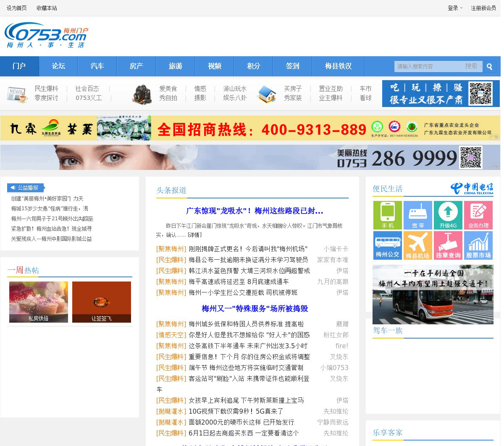Open headline 梅州又一"特殊服务"场所被捣毁

pyautogui.click(x=255, y=308)
